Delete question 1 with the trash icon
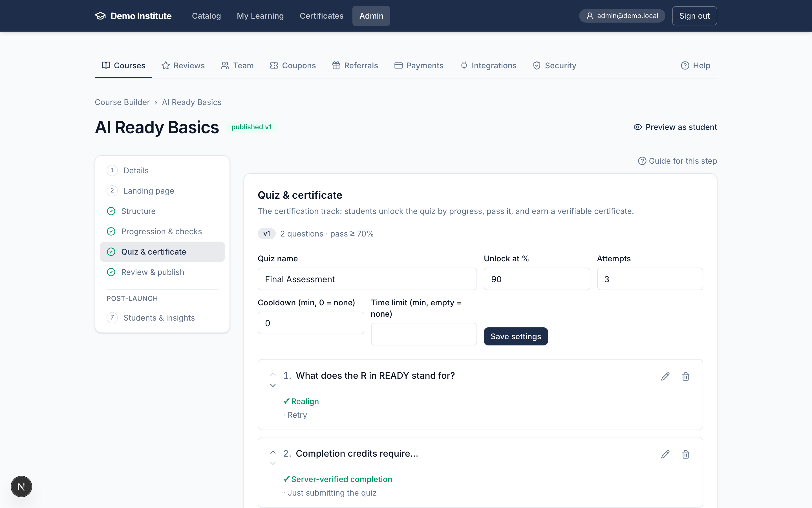The height and width of the screenshot is (508, 812). (x=685, y=376)
